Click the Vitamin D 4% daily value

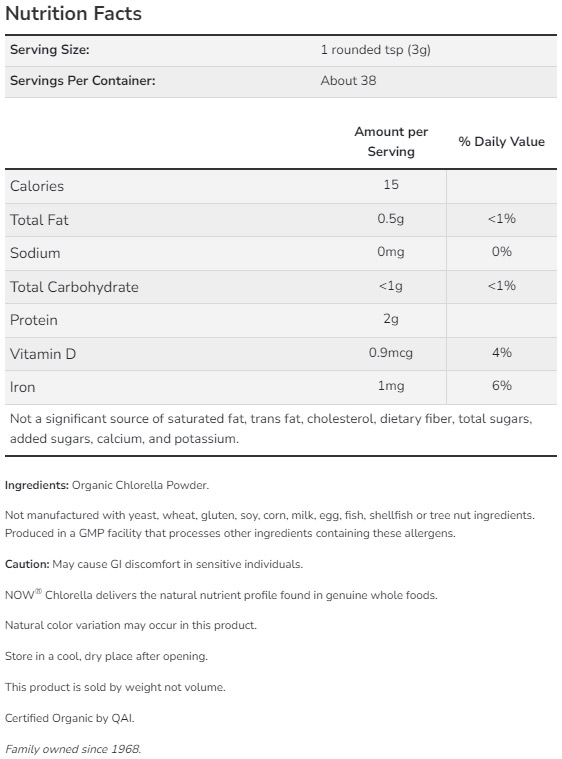tap(501, 352)
